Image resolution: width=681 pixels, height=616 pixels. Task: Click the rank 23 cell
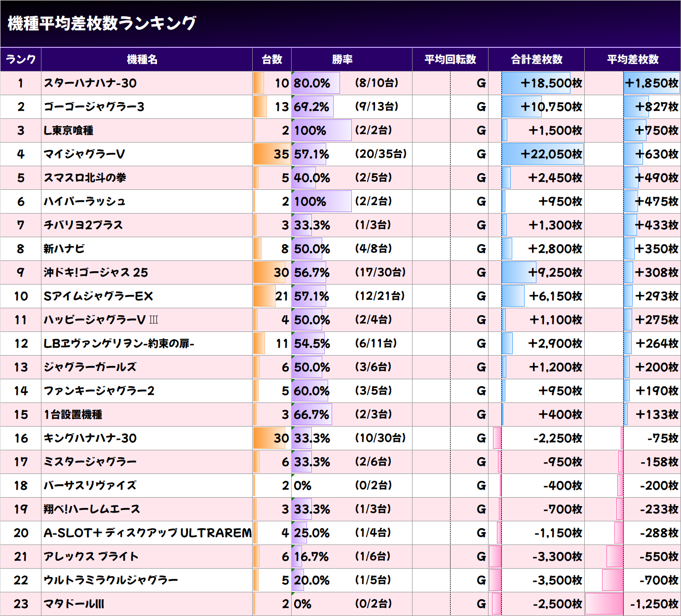[x=21, y=604]
